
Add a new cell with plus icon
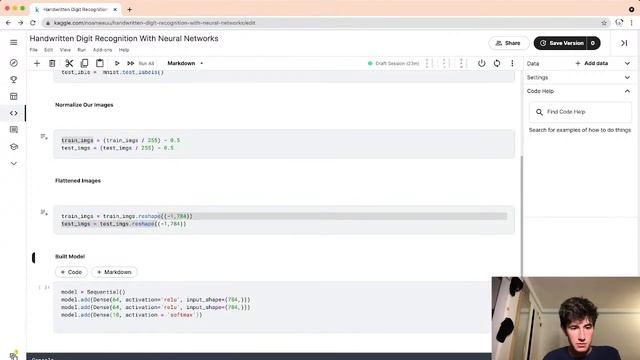coord(37,63)
